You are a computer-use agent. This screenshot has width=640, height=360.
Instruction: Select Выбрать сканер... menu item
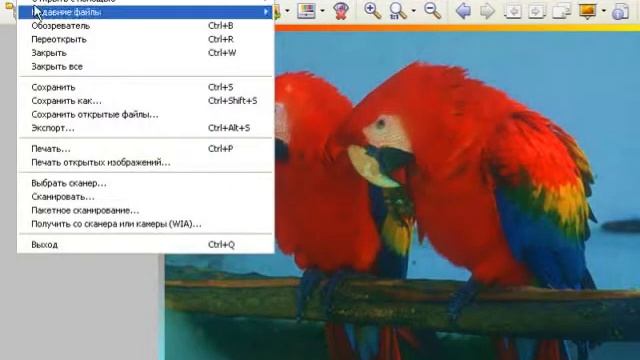tap(146, 183)
